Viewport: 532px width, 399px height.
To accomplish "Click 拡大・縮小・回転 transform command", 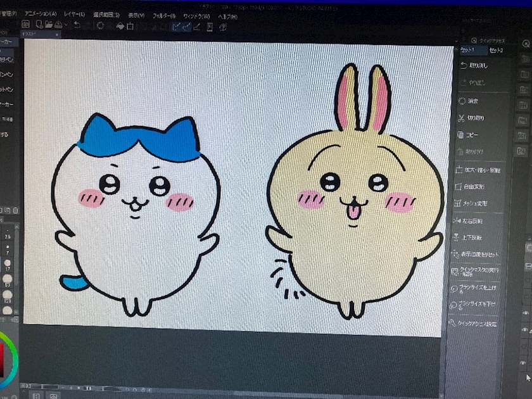I will (478, 170).
